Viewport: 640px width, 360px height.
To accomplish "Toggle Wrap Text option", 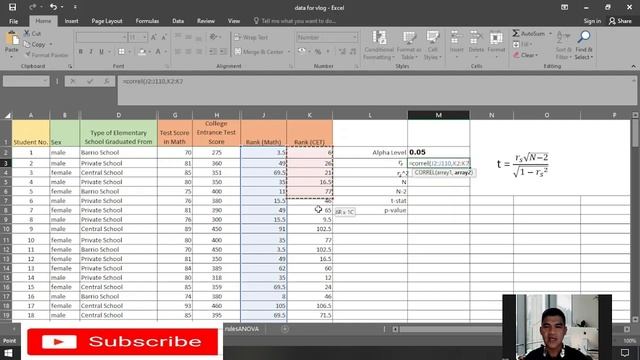I will click(251, 38).
